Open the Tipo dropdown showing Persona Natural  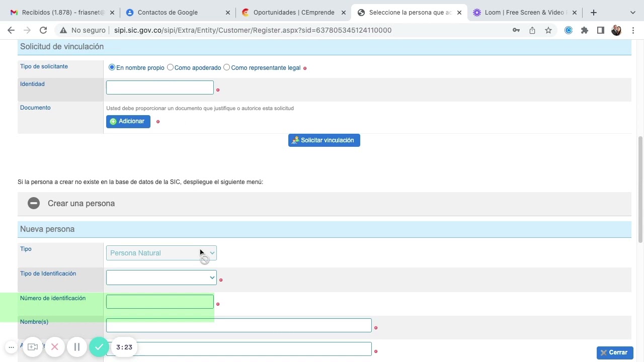162,253
